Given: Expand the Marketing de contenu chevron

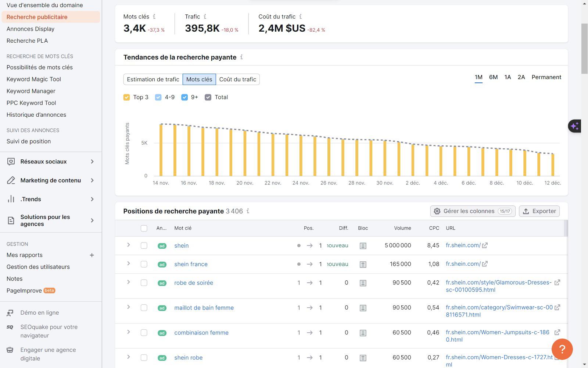Looking at the screenshot, I should [92, 180].
